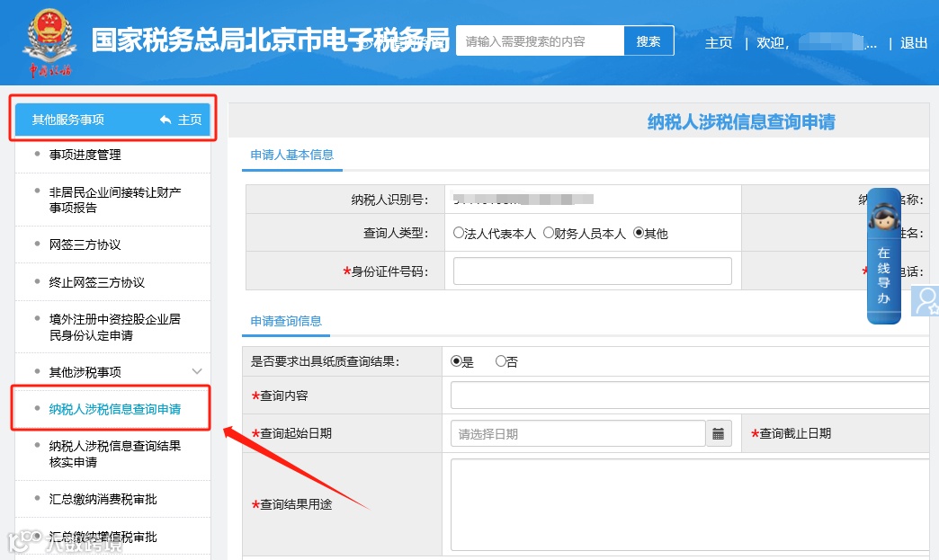Expand the 其他涉税事项 chevron
Screen dimensions: 939x560
pos(196,371)
